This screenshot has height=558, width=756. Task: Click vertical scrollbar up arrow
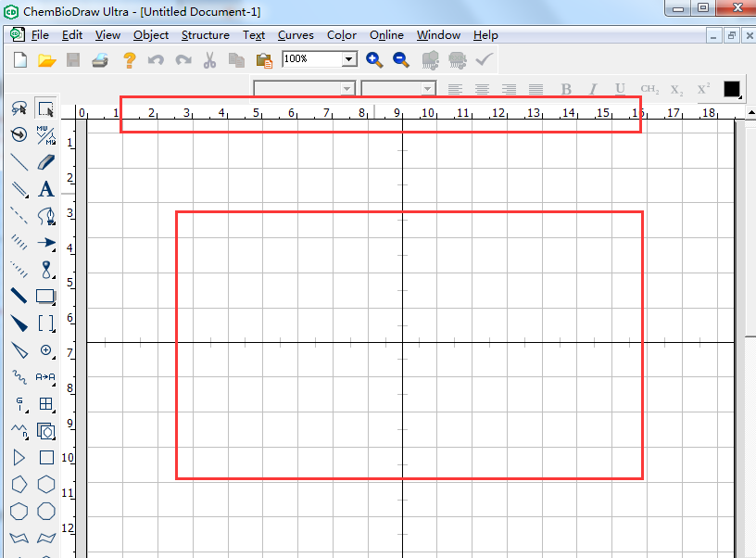coord(750,112)
